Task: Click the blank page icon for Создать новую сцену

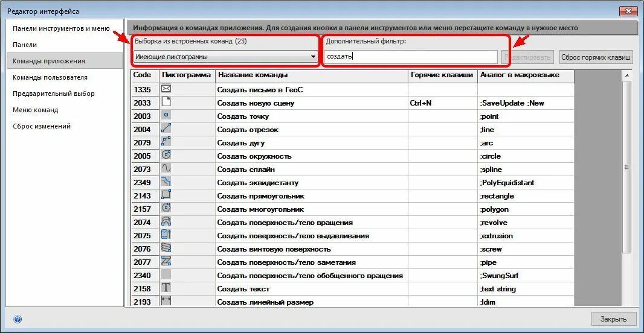Action: [166, 102]
